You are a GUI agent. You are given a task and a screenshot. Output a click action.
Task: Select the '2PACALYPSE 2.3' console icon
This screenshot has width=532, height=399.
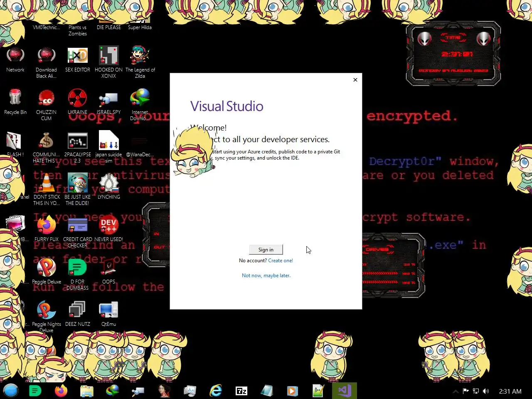[x=77, y=147]
